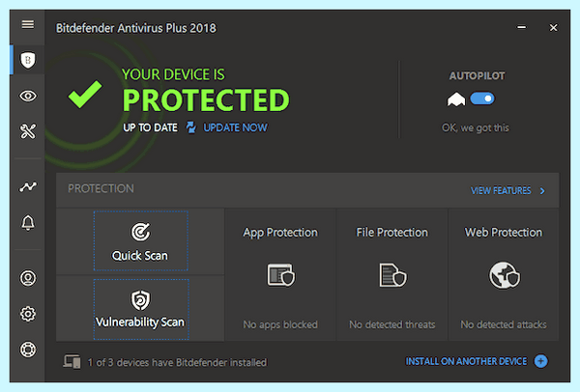
Task: Open the File Protection heading
Action: [x=392, y=233]
